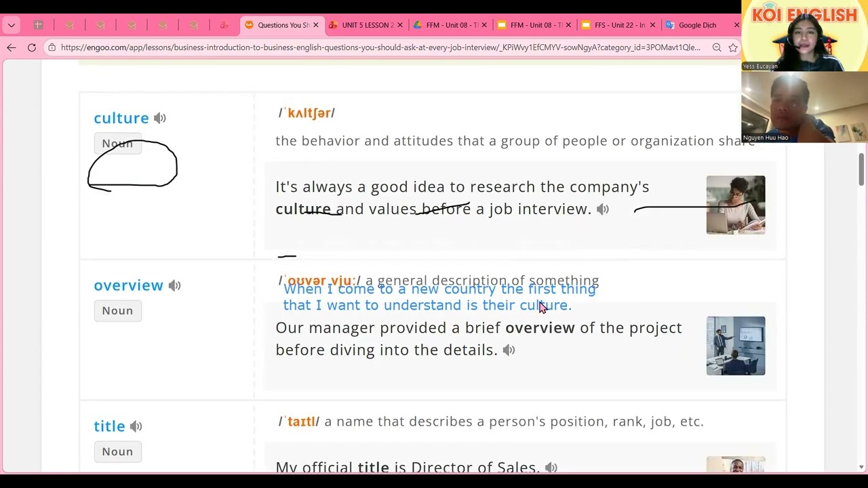Screen dimensions: 868x488
Task: Bookmark this page with the star icon
Action: coord(733,47)
